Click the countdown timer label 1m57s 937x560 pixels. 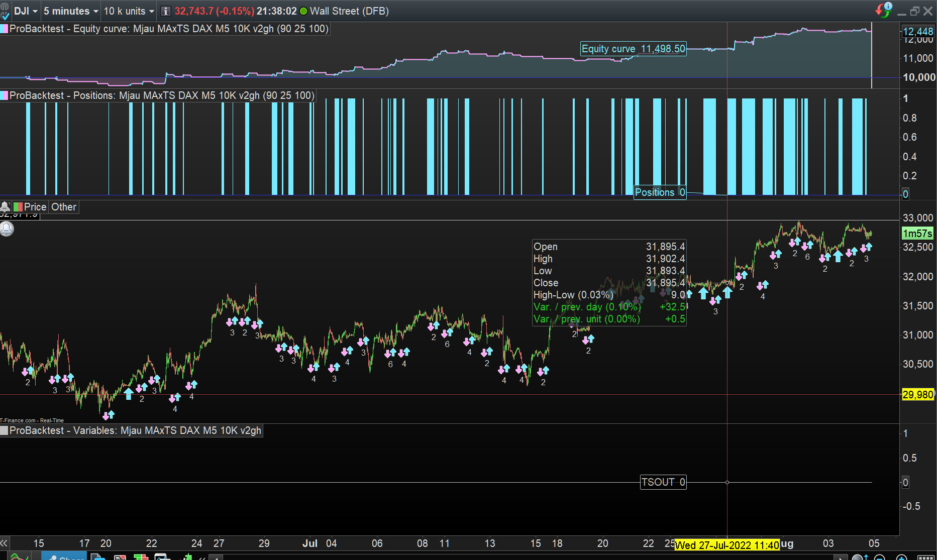[x=917, y=234]
